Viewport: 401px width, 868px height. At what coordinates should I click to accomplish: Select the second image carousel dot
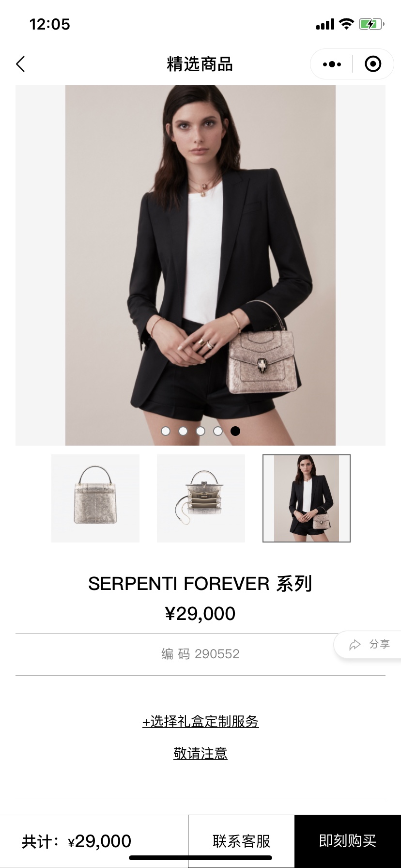[x=183, y=431]
